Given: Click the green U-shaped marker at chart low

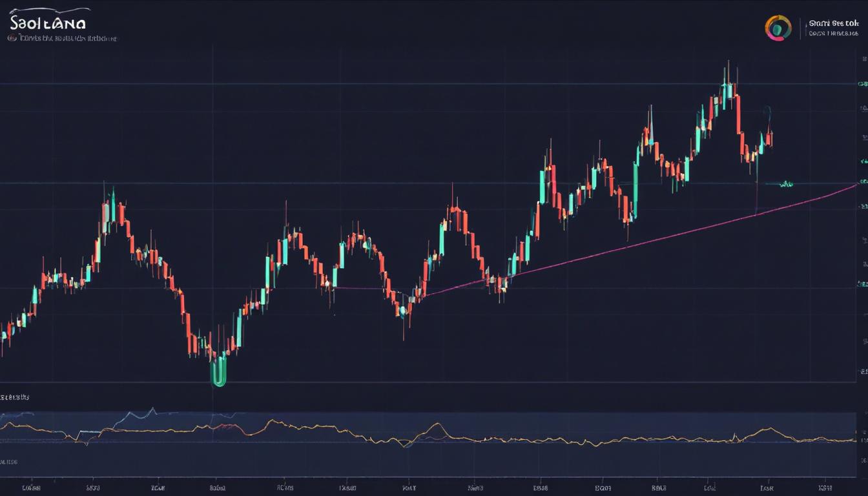Looking at the screenshot, I should [220, 371].
